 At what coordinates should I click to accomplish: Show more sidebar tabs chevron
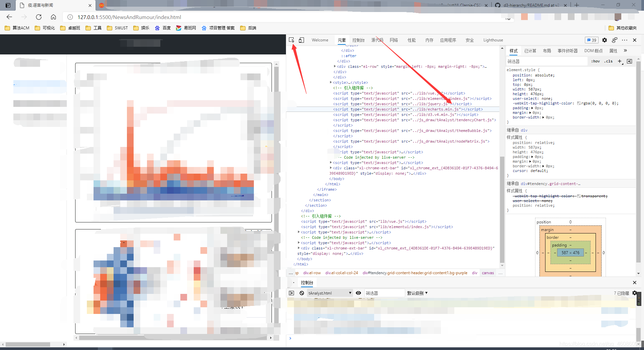[x=625, y=51]
